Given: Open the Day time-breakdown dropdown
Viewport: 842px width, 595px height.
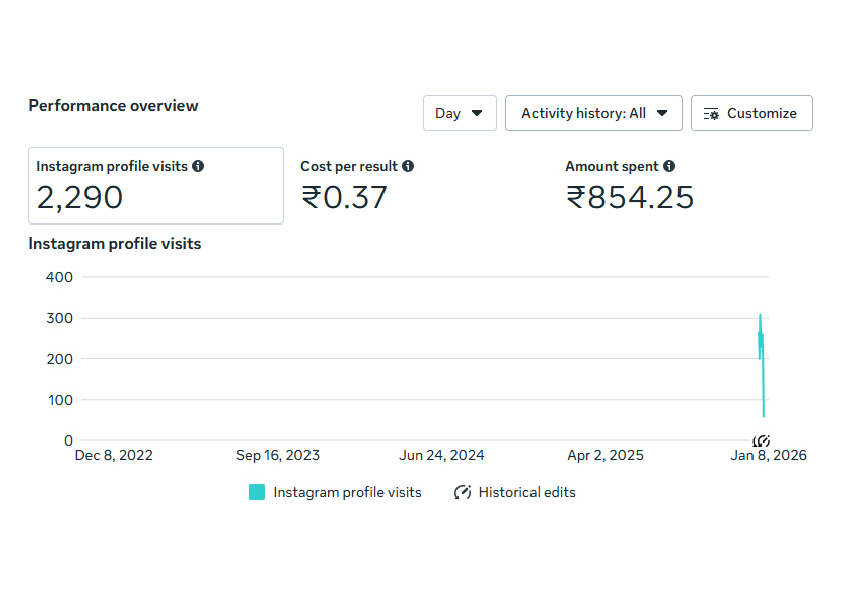Looking at the screenshot, I should coord(459,113).
